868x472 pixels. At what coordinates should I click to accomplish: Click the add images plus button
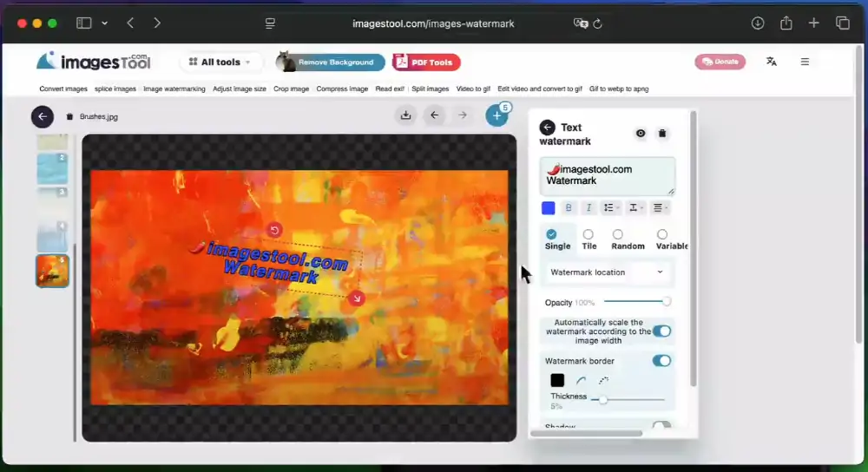[x=496, y=115]
